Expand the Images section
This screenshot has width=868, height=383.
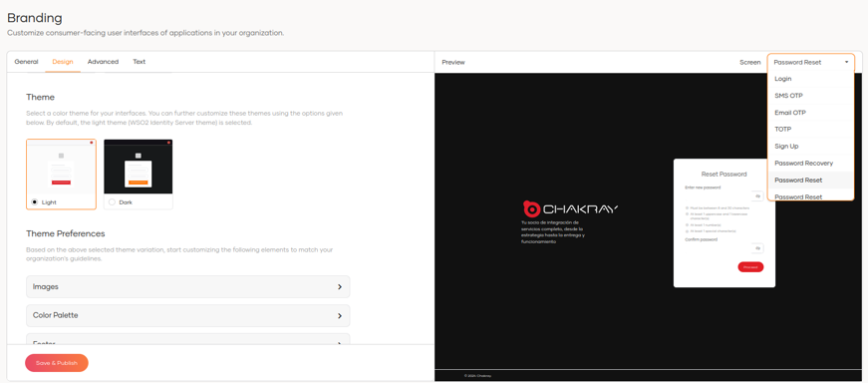[x=187, y=286]
